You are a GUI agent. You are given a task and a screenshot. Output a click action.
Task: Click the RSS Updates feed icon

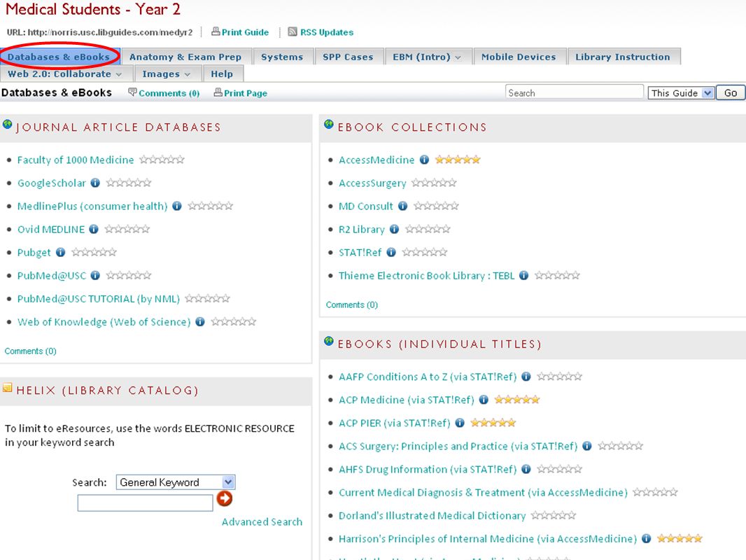point(293,31)
